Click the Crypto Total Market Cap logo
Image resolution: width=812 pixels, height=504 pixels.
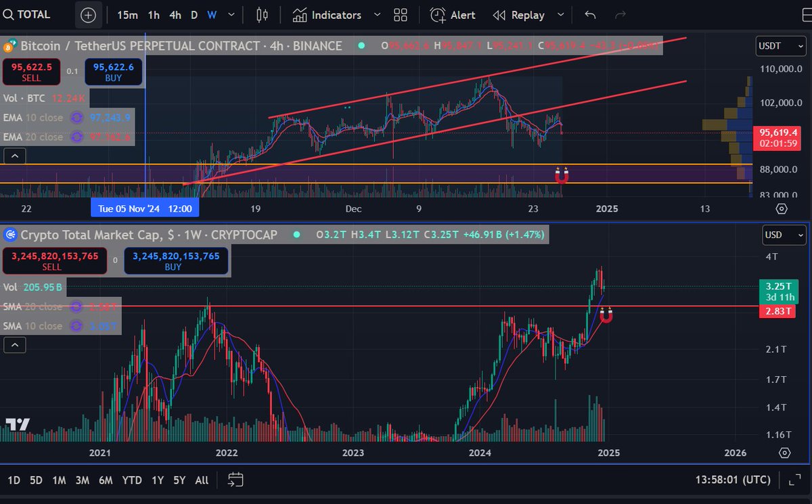tap(9, 235)
